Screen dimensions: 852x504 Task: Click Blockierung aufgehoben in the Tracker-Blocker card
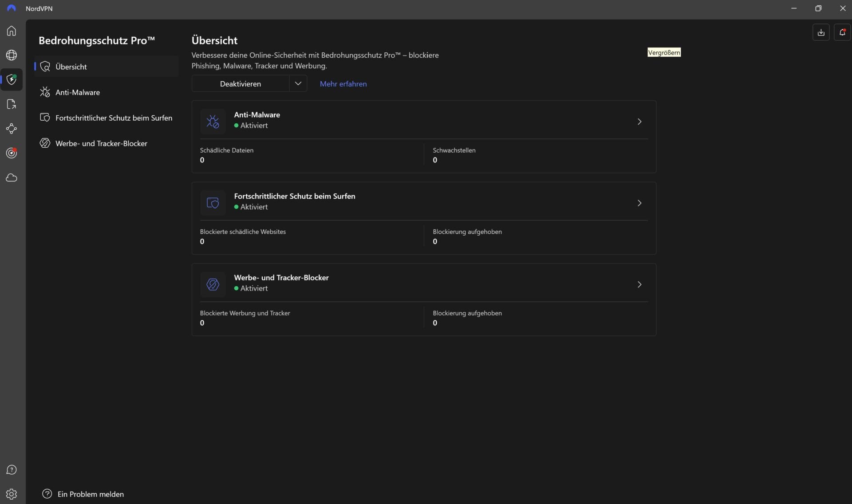coord(467,313)
